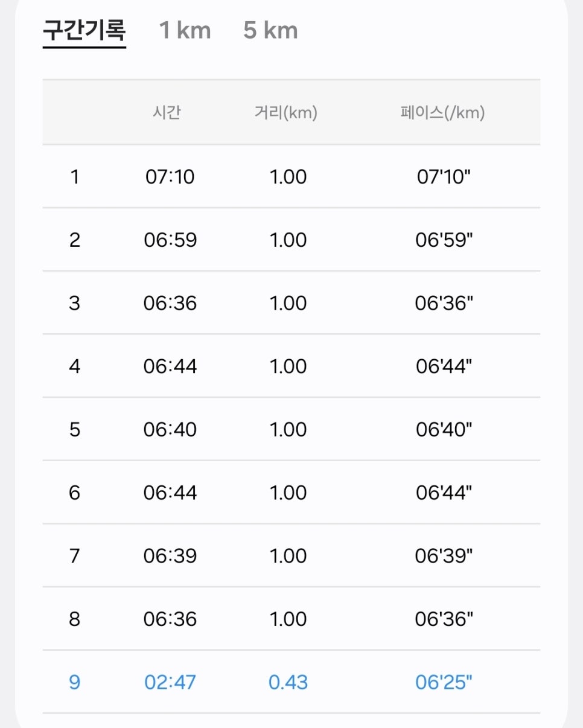Switch to the 1 km tab

(185, 30)
